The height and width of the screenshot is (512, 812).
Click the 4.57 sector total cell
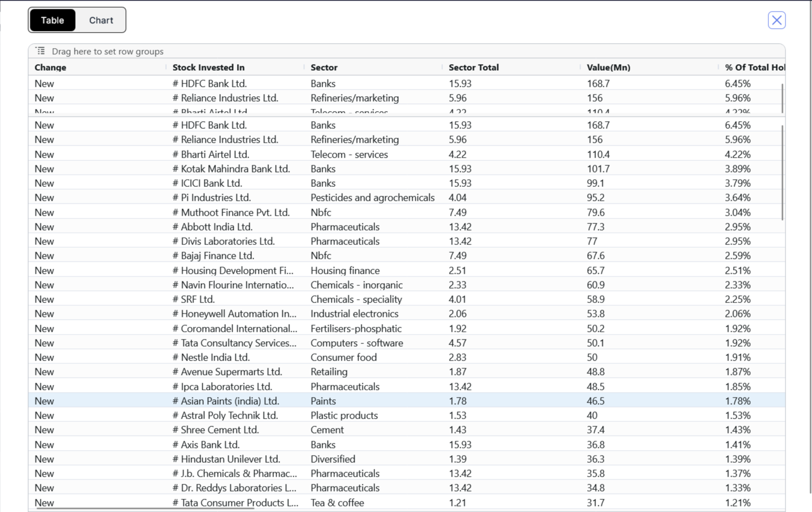tap(512, 343)
